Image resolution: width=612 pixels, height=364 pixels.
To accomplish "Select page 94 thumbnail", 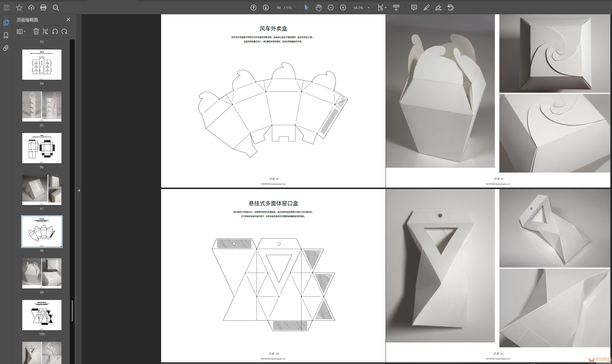I will tap(42, 65).
